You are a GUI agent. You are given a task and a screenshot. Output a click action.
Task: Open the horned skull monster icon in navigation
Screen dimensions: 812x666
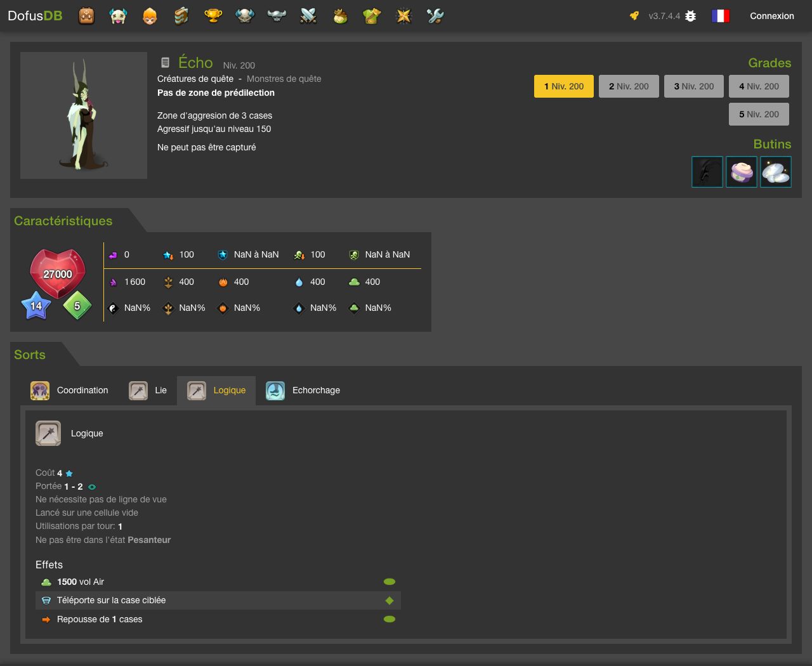(x=118, y=16)
